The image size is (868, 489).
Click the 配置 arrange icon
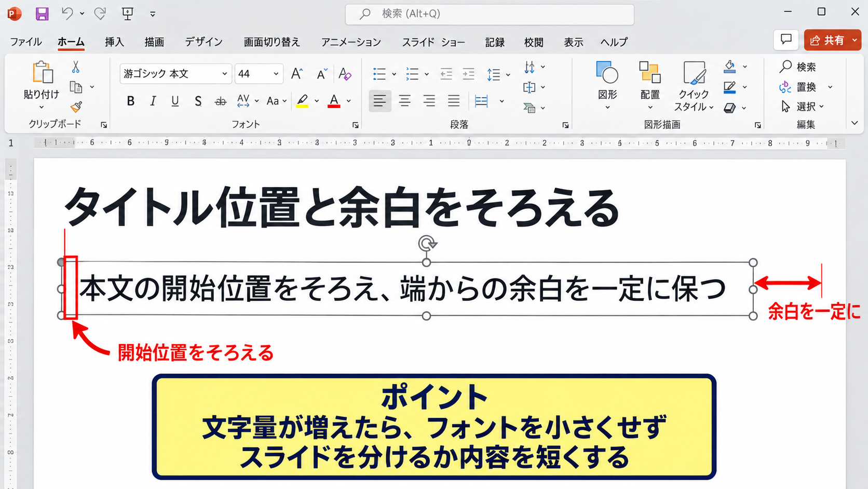click(650, 73)
